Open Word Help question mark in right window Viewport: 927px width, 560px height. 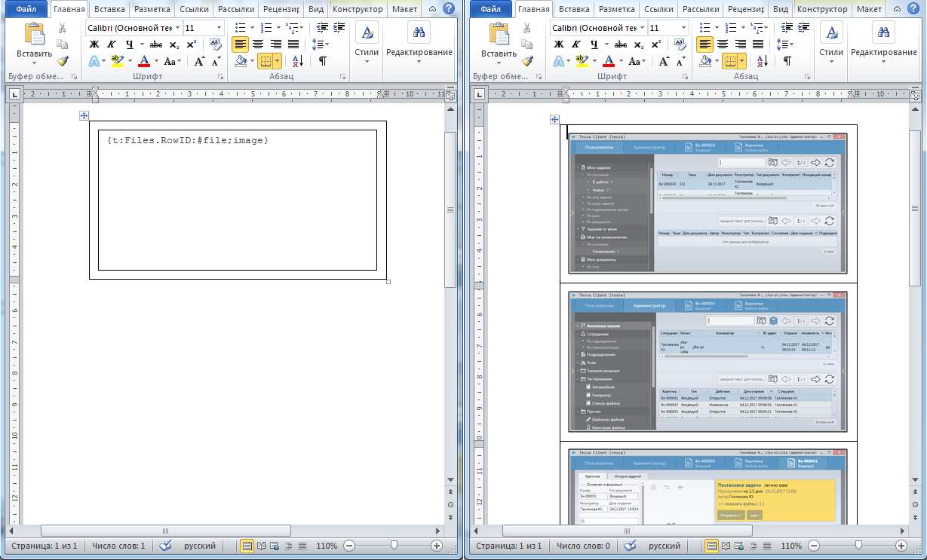pyautogui.click(x=913, y=10)
